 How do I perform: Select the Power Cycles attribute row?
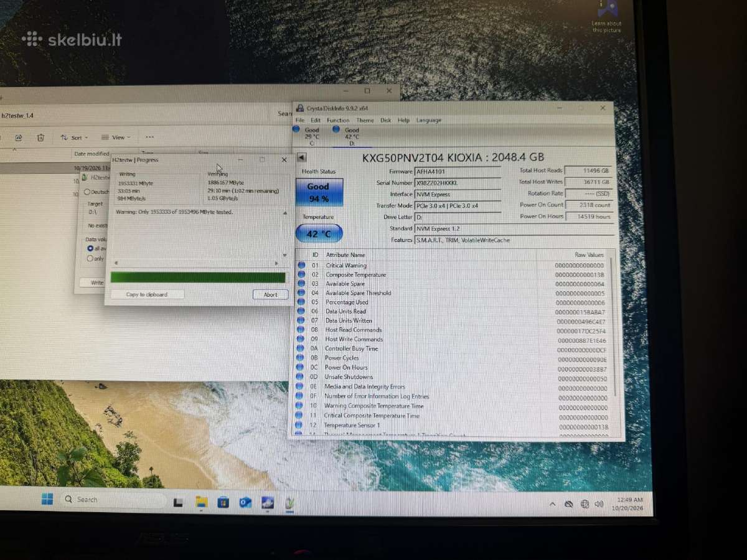pyautogui.click(x=453, y=358)
